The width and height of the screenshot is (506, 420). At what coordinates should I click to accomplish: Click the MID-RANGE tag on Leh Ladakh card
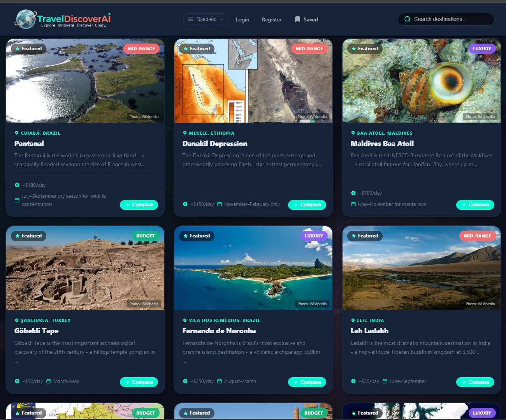tap(478, 236)
